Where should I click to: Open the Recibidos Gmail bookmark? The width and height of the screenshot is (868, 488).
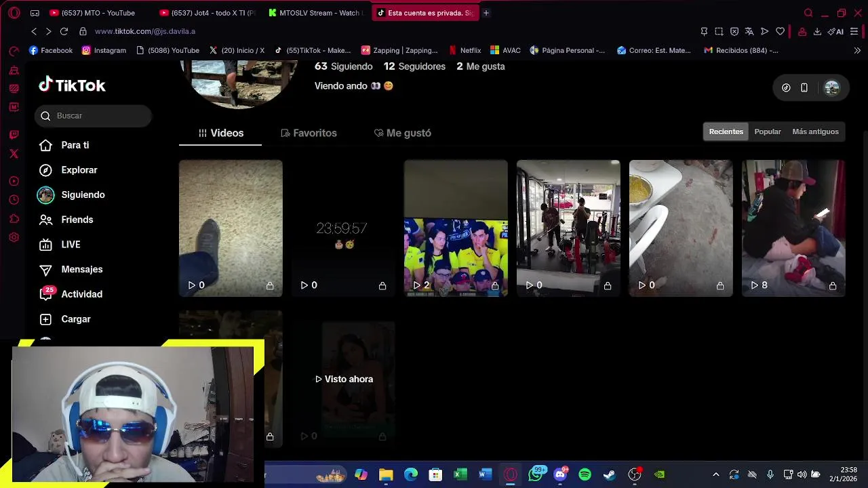[741, 50]
